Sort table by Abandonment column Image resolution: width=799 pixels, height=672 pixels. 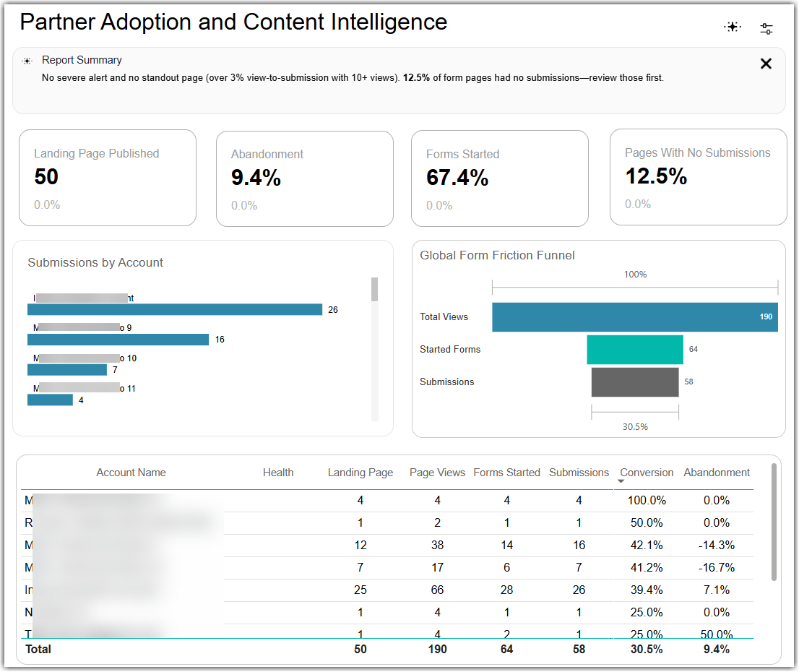click(716, 473)
